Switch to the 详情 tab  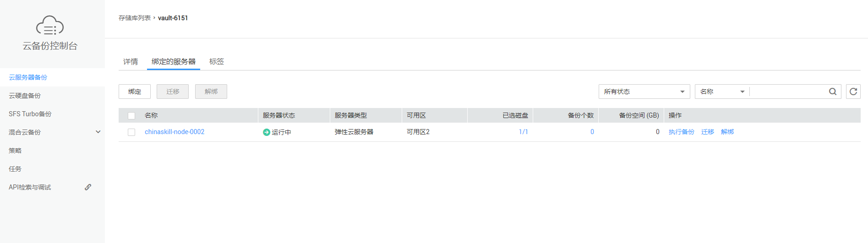point(131,61)
